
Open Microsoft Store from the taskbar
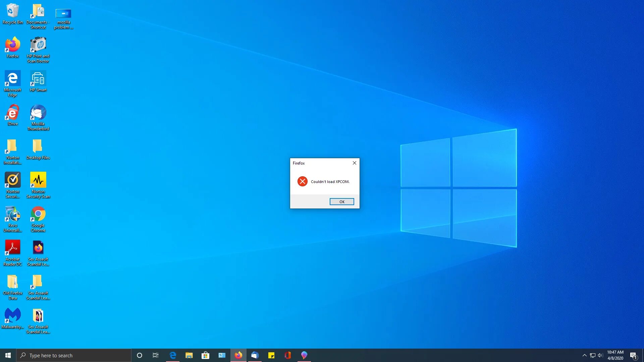206,355
